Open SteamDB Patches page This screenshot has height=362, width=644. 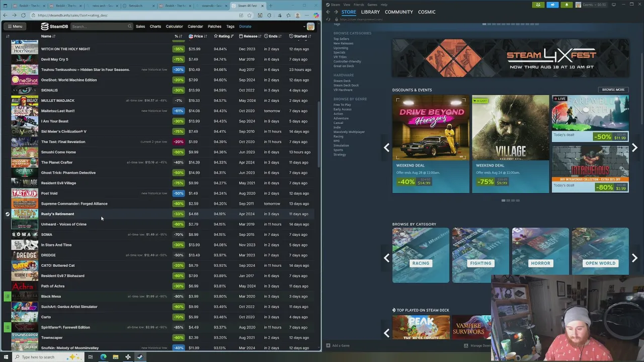(x=214, y=26)
